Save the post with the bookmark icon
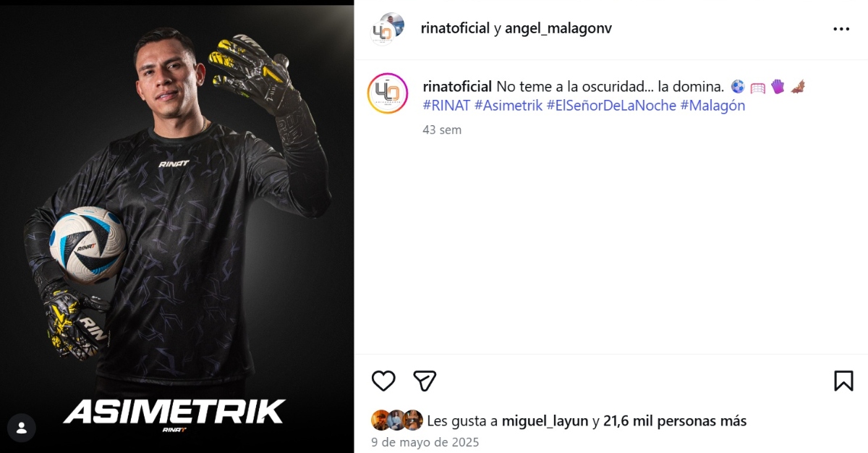Image resolution: width=868 pixels, height=453 pixels. 843,381
